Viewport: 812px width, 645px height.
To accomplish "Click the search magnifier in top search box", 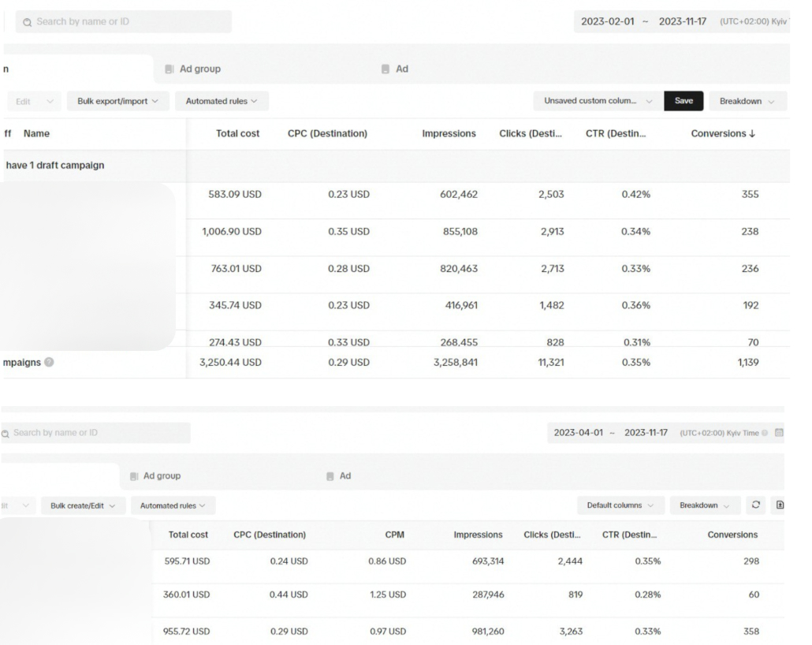I will [x=27, y=22].
